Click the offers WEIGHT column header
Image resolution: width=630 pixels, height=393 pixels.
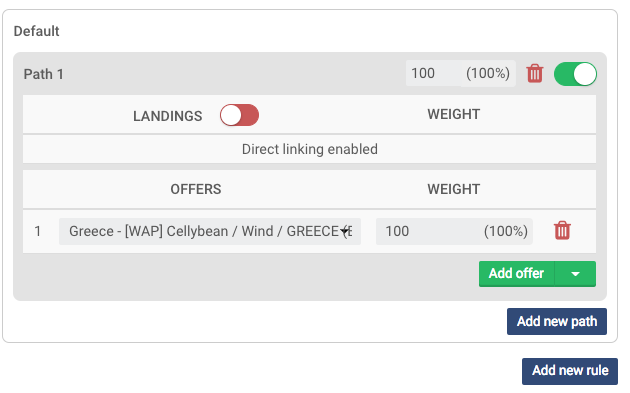(x=454, y=189)
